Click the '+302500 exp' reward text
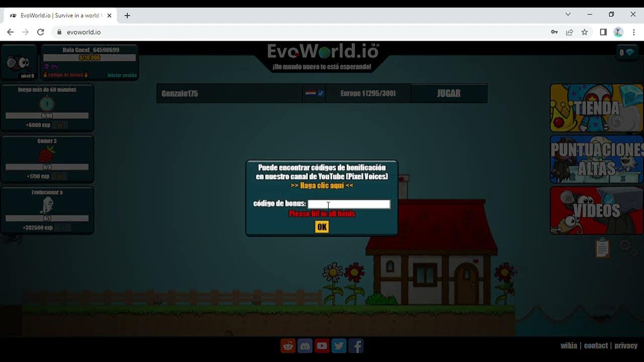This screenshot has height=362, width=644. [x=38, y=228]
